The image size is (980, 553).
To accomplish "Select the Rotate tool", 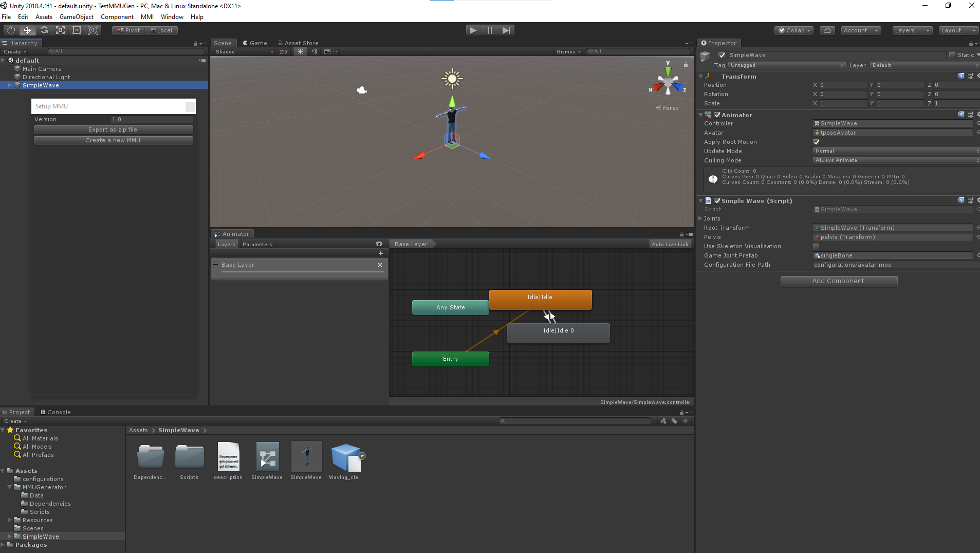I will pos(44,30).
